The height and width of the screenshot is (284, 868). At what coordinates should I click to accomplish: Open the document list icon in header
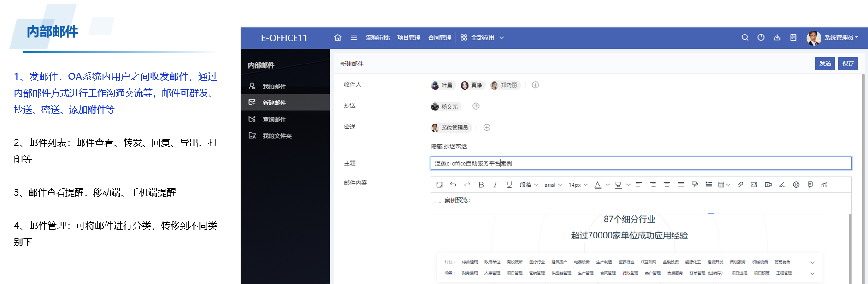pyautogui.click(x=793, y=37)
